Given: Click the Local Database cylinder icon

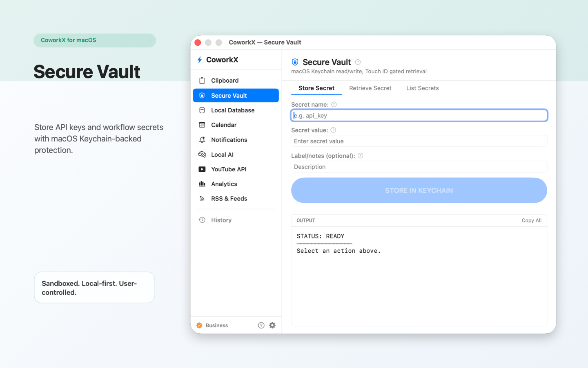Looking at the screenshot, I should [x=202, y=110].
